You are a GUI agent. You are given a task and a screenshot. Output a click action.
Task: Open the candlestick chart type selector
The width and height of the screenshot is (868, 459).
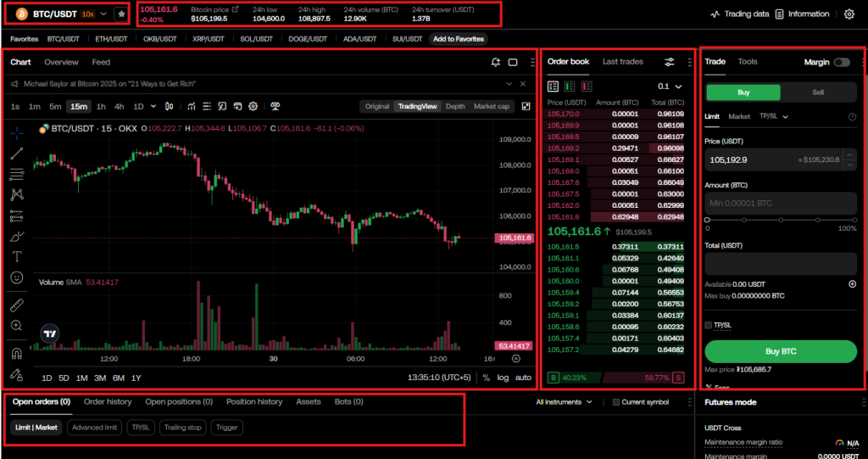170,106
